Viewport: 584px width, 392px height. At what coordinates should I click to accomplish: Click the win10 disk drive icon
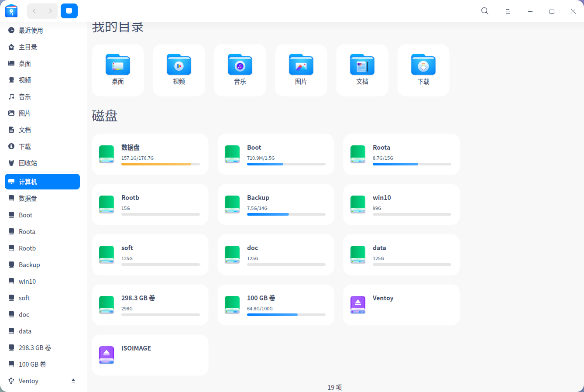[358, 205]
